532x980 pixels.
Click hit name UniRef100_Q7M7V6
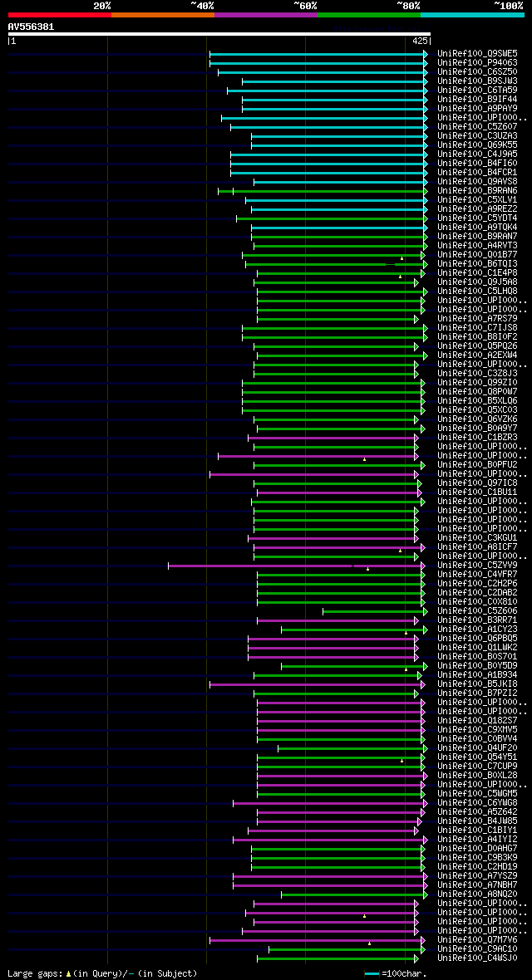tap(477, 939)
